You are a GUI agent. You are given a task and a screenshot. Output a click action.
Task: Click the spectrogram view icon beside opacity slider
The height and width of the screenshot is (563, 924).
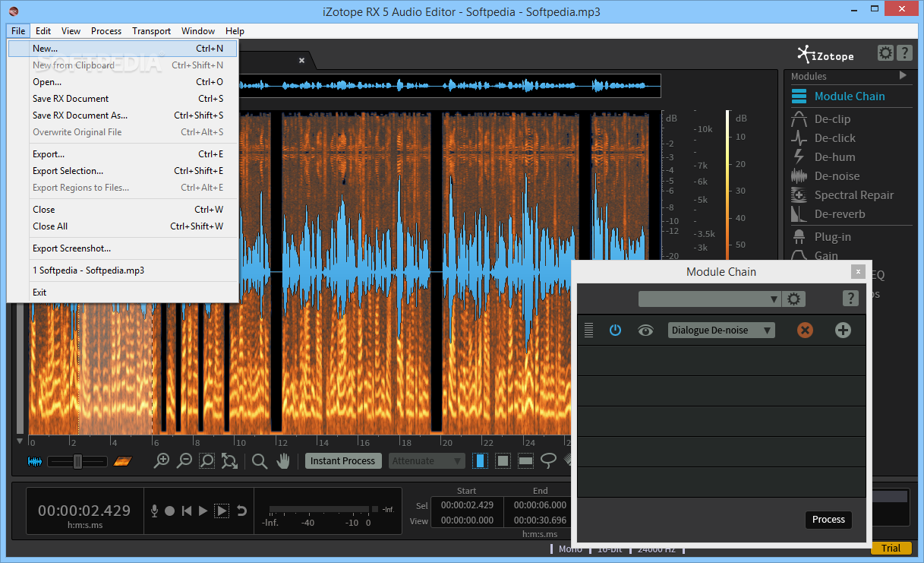tap(122, 461)
